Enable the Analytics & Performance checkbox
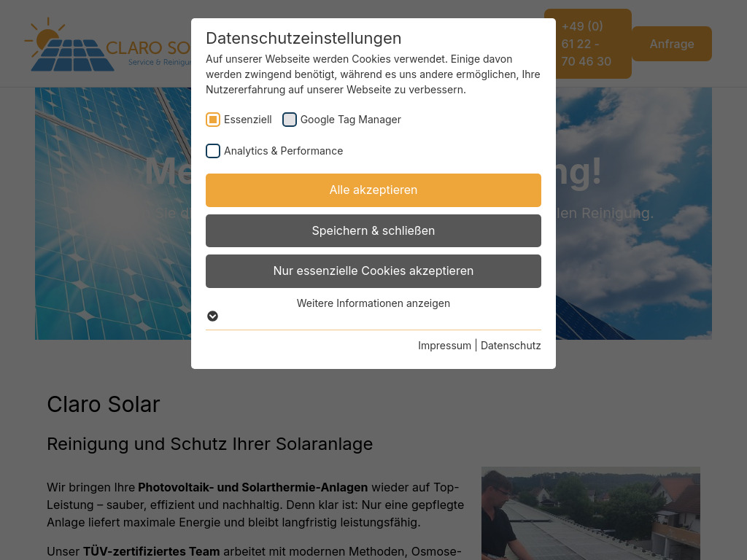Viewport: 747px width, 560px height. [213, 151]
